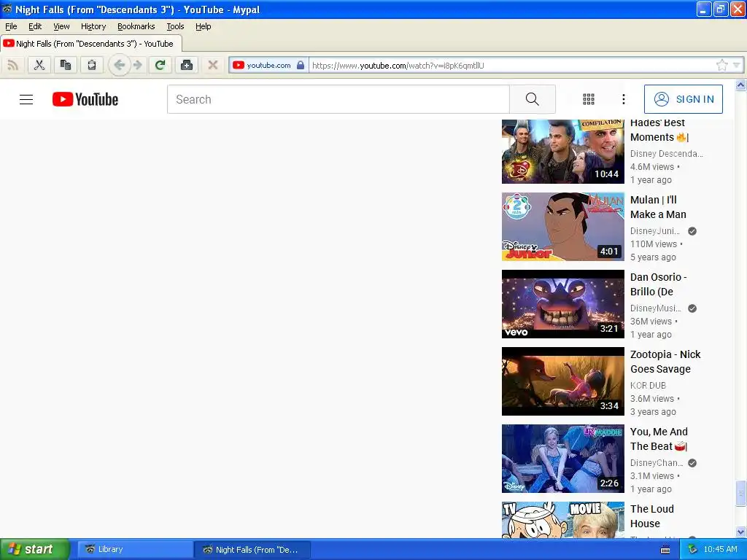The image size is (747, 560).
Task: Open the Mulan I'll Make a Man thumbnail
Action: click(x=562, y=227)
